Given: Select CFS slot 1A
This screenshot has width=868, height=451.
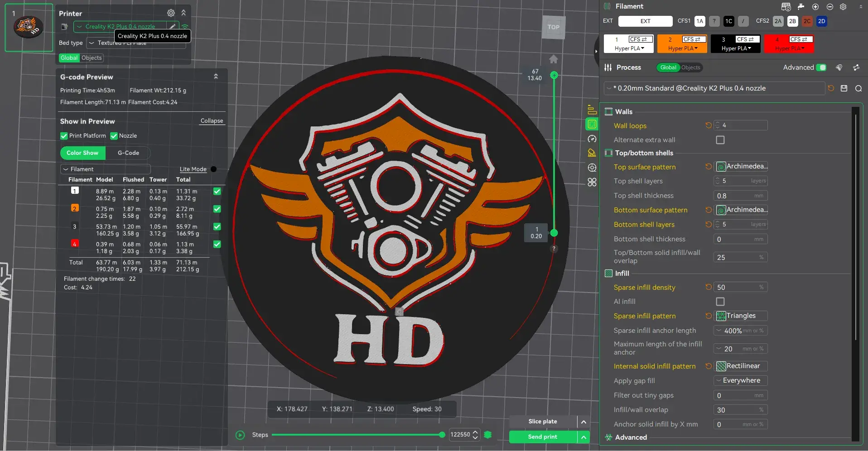Looking at the screenshot, I should coord(700,21).
